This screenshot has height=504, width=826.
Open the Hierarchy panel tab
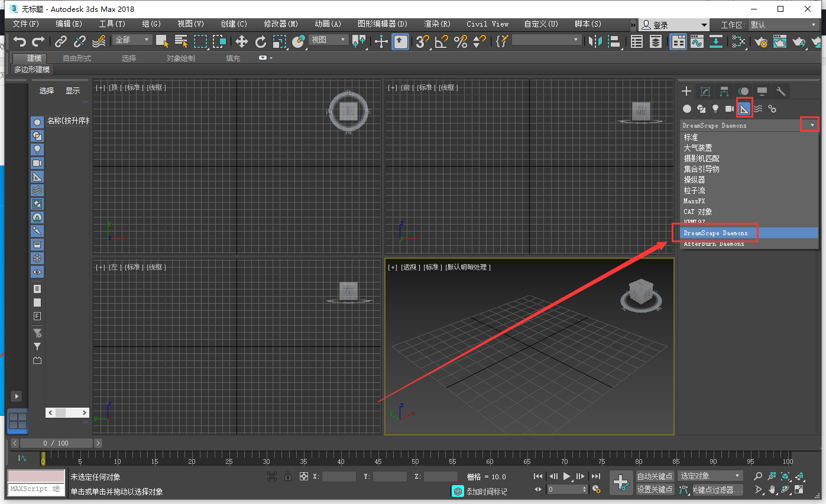pyautogui.click(x=724, y=91)
